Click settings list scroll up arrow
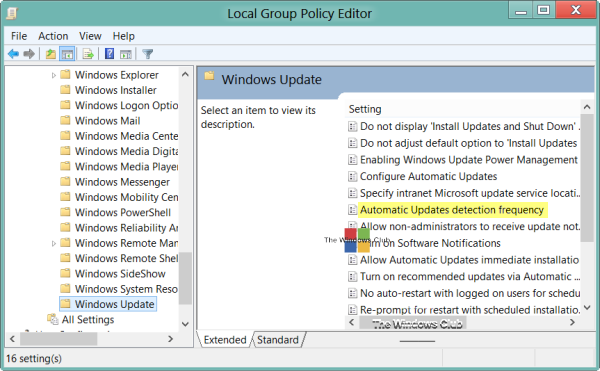600x371 pixels. pos(587,107)
